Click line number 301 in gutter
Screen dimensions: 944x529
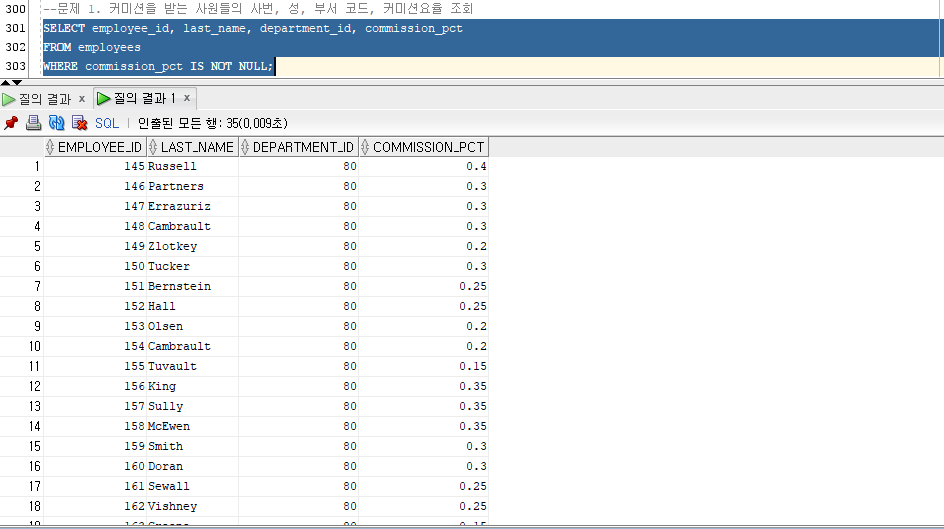pyautogui.click(x=16, y=28)
